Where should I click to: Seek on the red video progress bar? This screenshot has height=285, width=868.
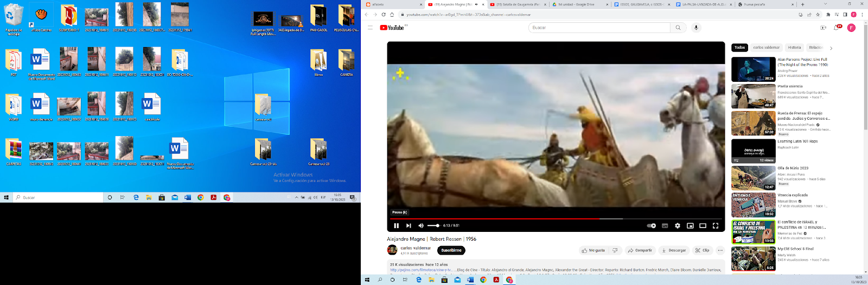pyautogui.click(x=556, y=219)
